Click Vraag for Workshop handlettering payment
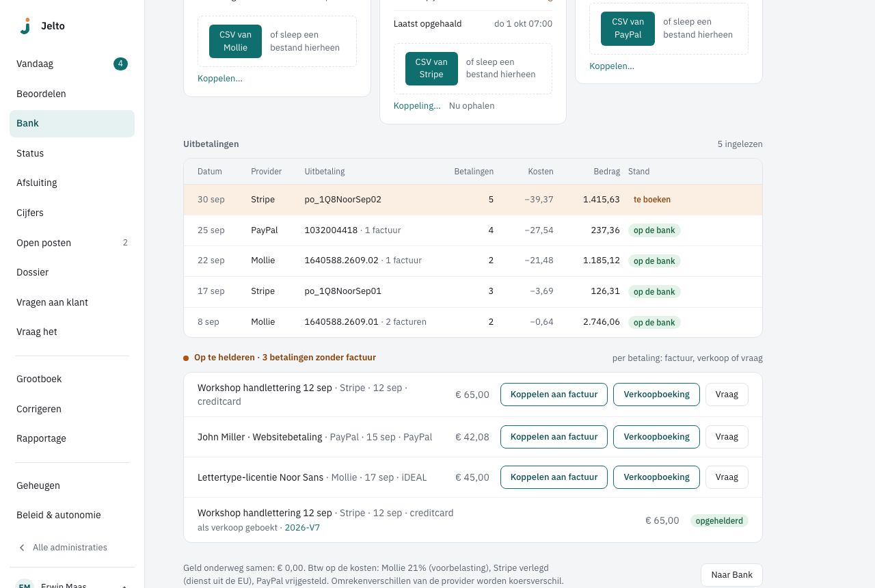875x588 pixels. [727, 395]
